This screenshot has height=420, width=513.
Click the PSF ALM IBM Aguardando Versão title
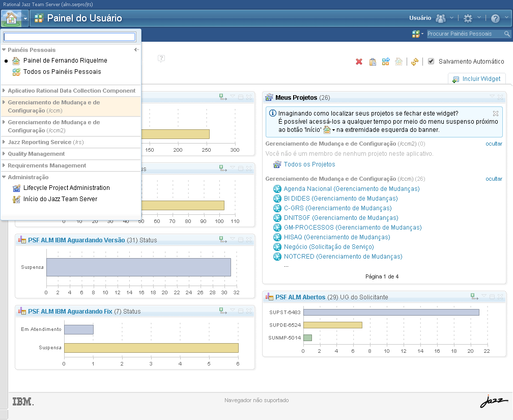[76, 240]
